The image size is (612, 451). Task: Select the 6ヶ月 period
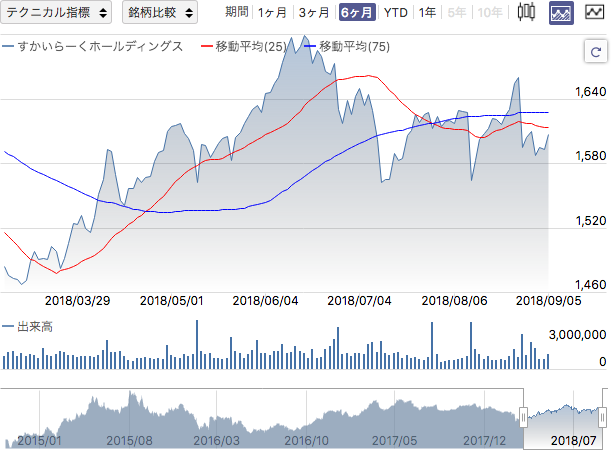357,12
